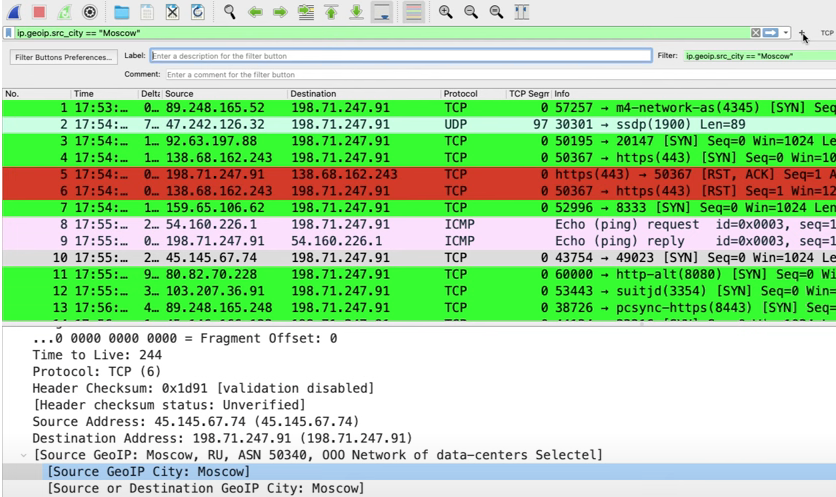Edit the filter expression field in button editor
Screen dimensions: 836x497
pyautogui.click(x=760, y=55)
